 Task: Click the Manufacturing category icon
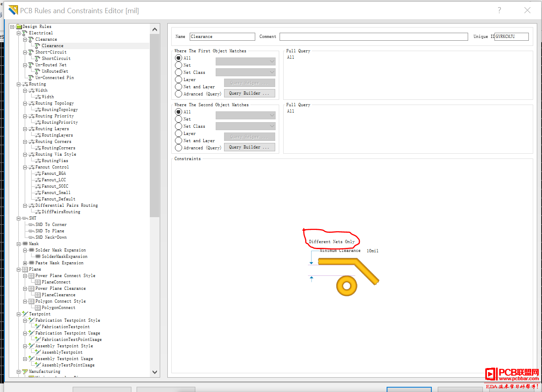click(x=25, y=372)
